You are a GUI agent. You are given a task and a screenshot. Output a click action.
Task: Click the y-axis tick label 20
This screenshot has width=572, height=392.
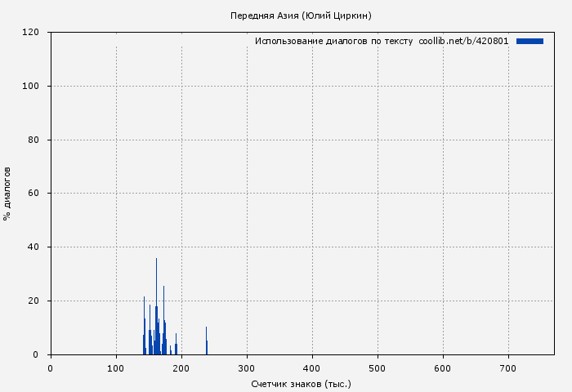[x=34, y=301]
